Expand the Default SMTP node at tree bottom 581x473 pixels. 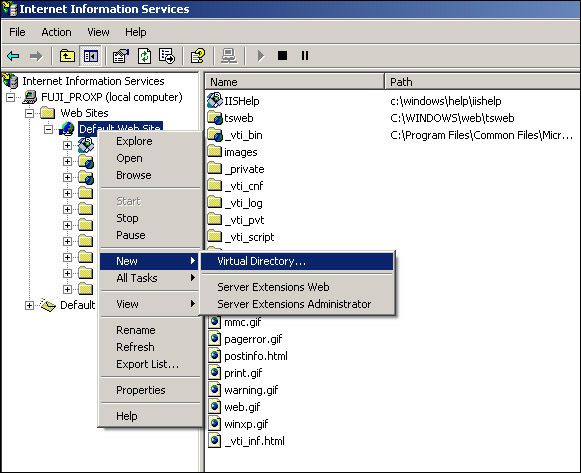[x=29, y=306]
